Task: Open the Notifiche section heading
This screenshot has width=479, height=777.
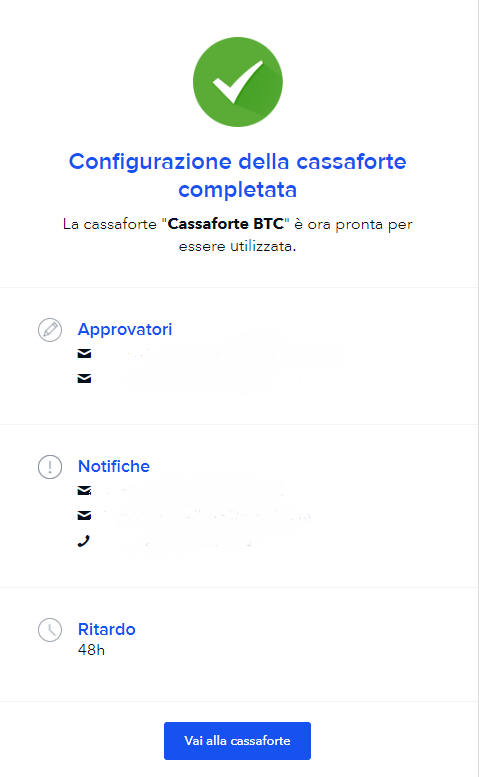Action: pos(114,466)
